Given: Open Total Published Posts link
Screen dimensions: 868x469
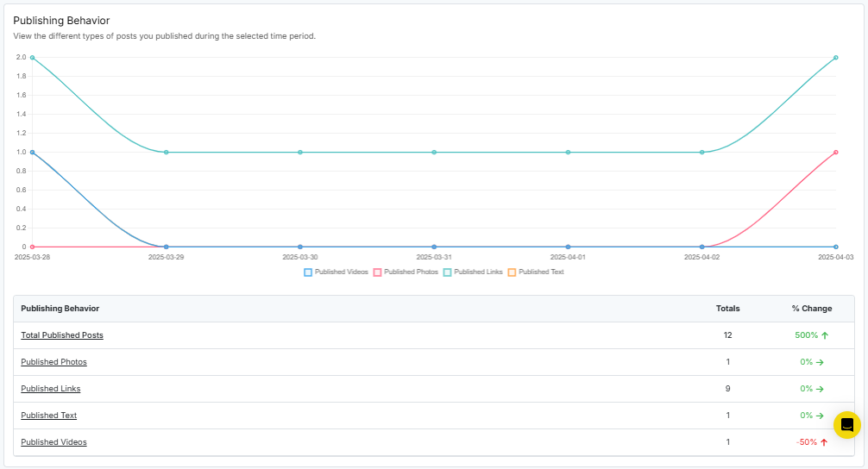Looking at the screenshot, I should (62, 335).
